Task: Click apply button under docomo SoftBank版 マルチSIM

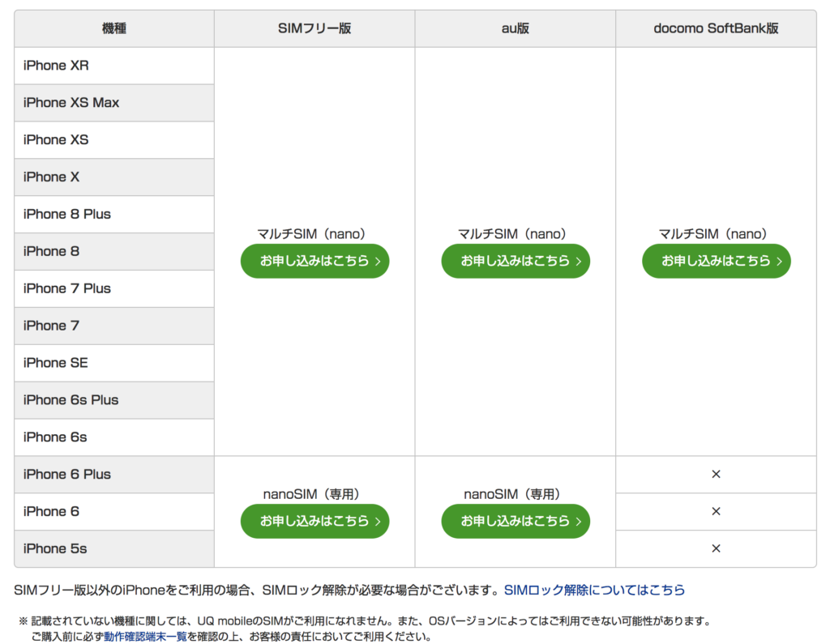Action: pos(717,261)
